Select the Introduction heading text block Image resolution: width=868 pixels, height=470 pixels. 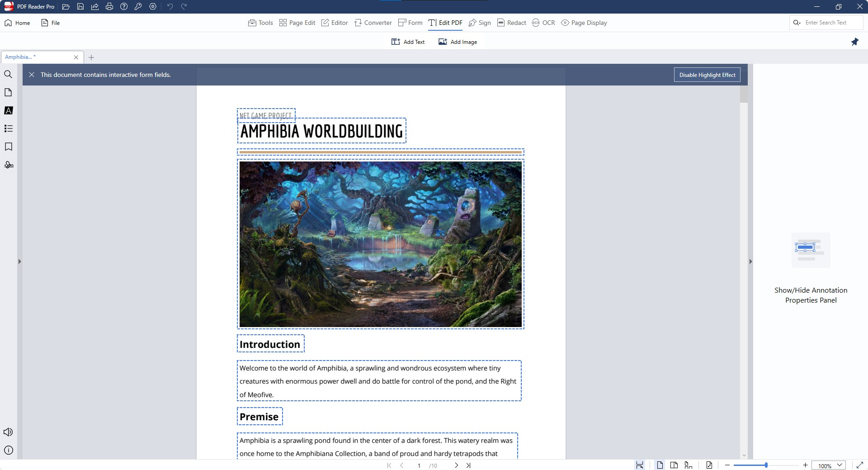point(270,344)
